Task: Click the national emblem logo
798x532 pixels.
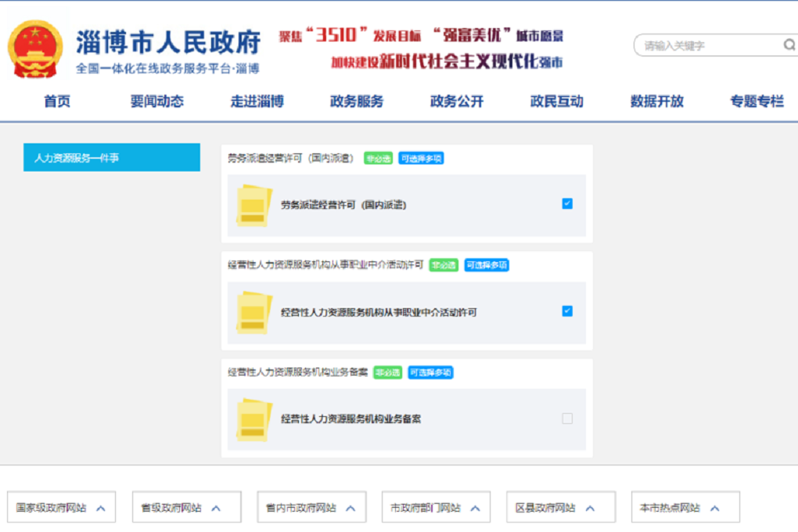Action: (x=35, y=49)
